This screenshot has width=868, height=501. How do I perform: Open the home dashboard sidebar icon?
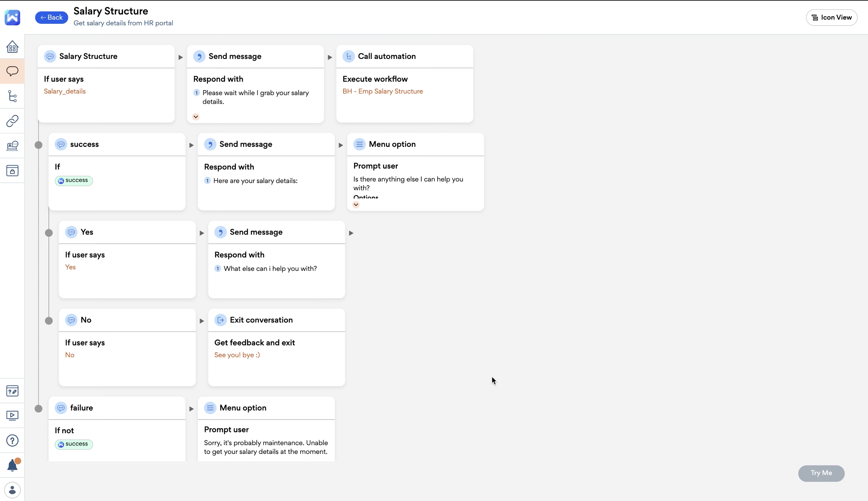point(12,47)
